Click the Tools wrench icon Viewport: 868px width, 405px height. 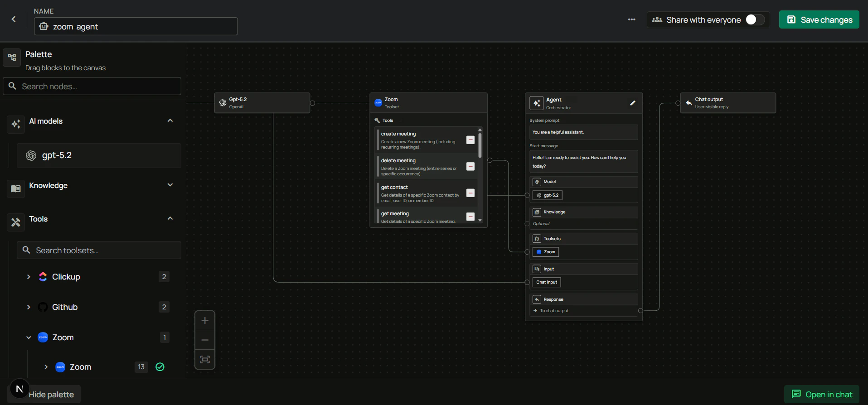pyautogui.click(x=16, y=222)
